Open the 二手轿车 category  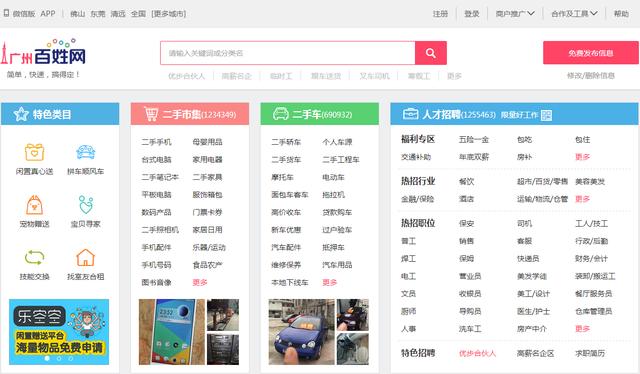pos(286,142)
